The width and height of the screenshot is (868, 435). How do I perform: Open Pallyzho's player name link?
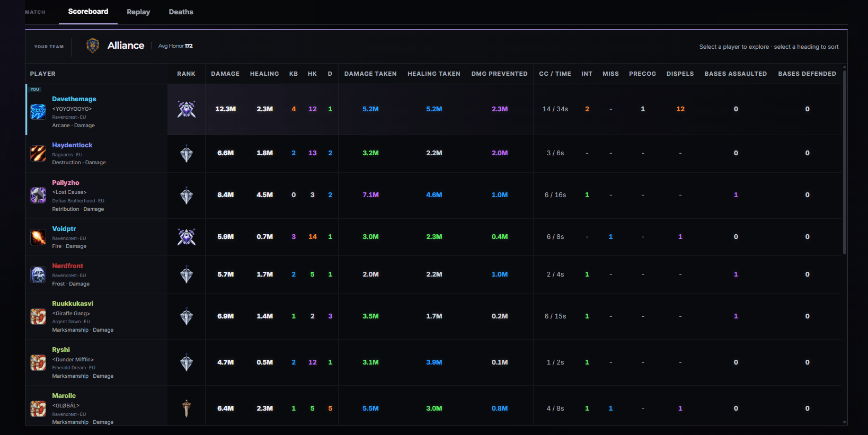pos(66,183)
